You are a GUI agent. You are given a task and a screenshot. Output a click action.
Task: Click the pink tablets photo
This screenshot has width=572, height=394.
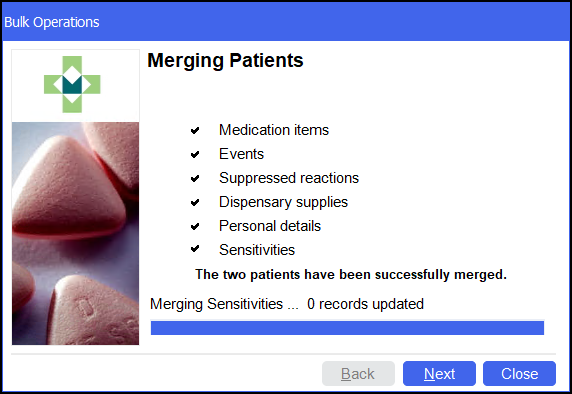tap(76, 233)
